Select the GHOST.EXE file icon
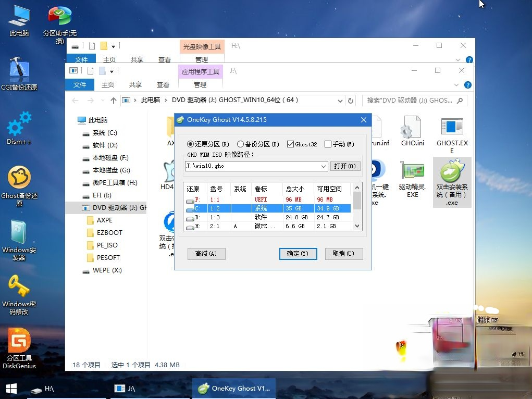Screen dimensions: 532x399 pos(452,135)
